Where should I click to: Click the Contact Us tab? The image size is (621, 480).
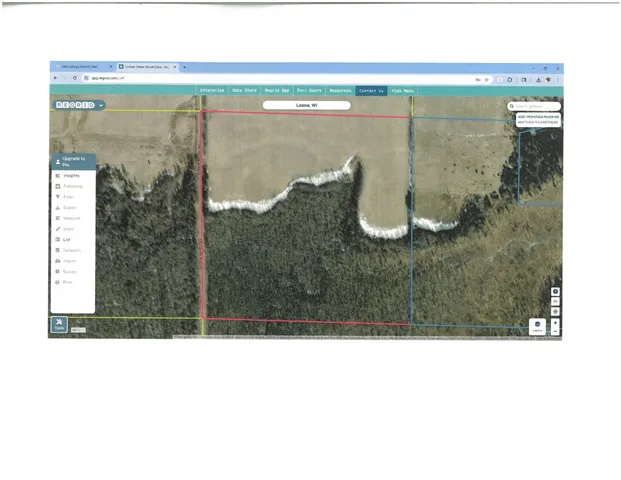tap(371, 90)
